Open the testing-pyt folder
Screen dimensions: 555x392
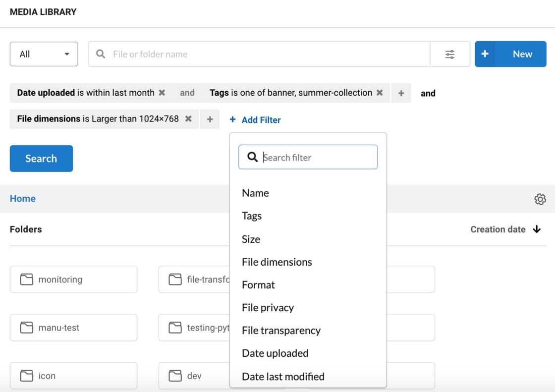pyautogui.click(x=194, y=328)
